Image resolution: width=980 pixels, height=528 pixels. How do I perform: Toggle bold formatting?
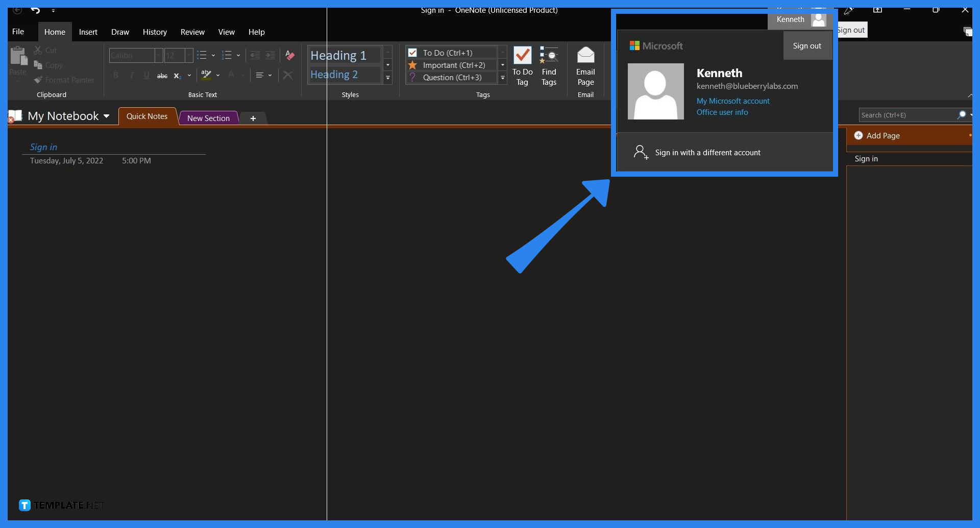(116, 75)
